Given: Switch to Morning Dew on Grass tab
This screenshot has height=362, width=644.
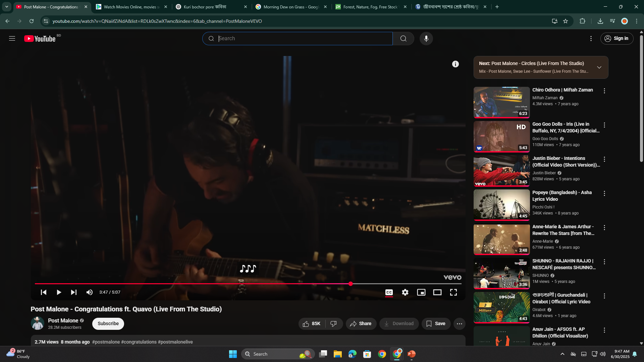Looking at the screenshot, I should tap(291, 7).
